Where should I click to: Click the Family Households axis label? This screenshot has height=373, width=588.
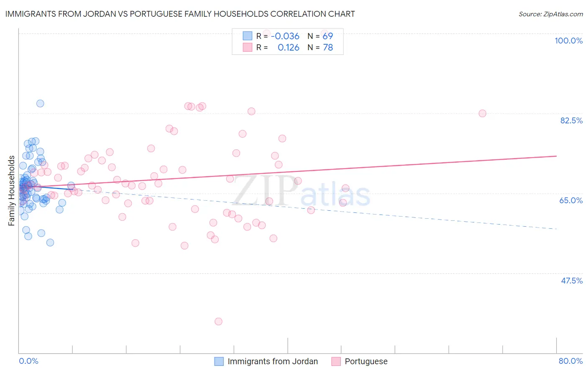coord(11,191)
